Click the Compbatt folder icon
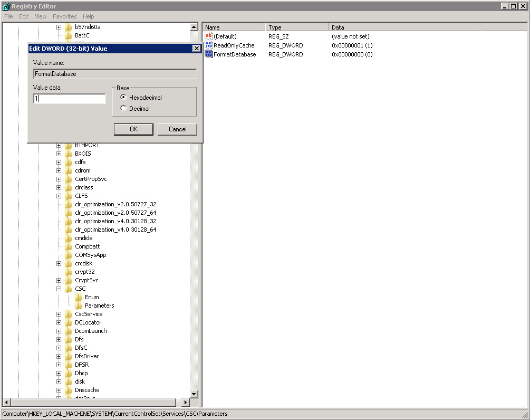Viewport: 530px width, 420px height. point(68,246)
